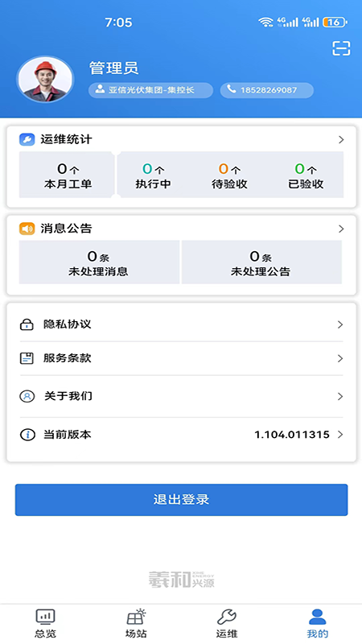Image resolution: width=362 pixels, height=644 pixels.
Task: Expand 运维统计 with its chevron arrow
Action: (341, 139)
